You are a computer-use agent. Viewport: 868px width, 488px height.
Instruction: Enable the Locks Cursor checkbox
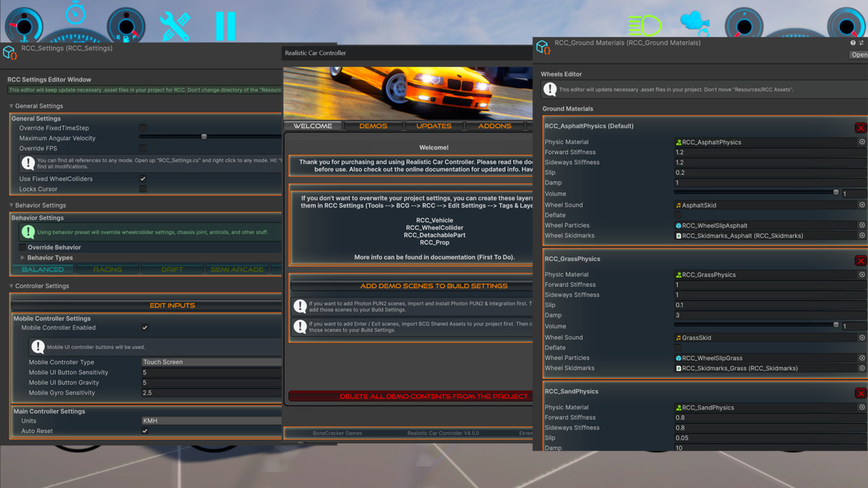pyautogui.click(x=142, y=189)
